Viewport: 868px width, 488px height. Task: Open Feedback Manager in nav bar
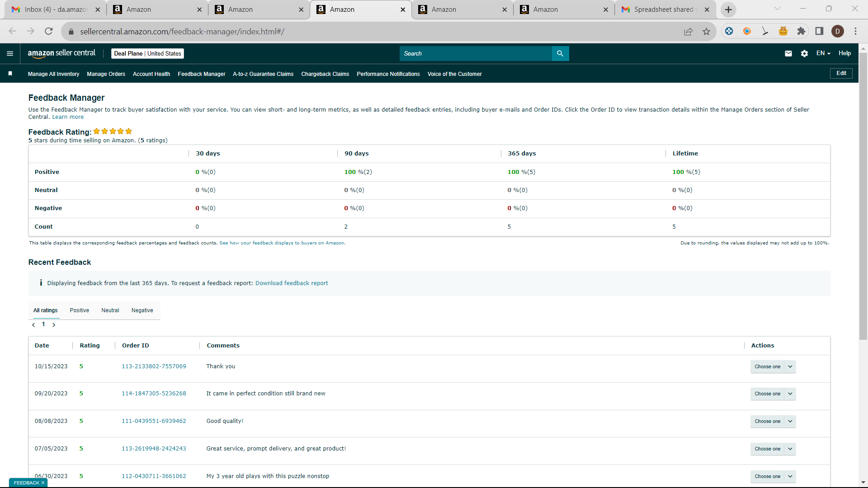(x=202, y=74)
